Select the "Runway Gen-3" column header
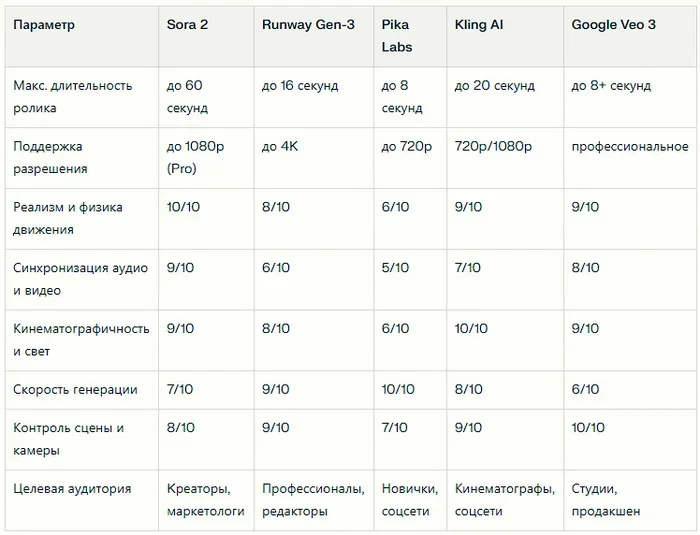The height and width of the screenshot is (535, 700). point(308,25)
